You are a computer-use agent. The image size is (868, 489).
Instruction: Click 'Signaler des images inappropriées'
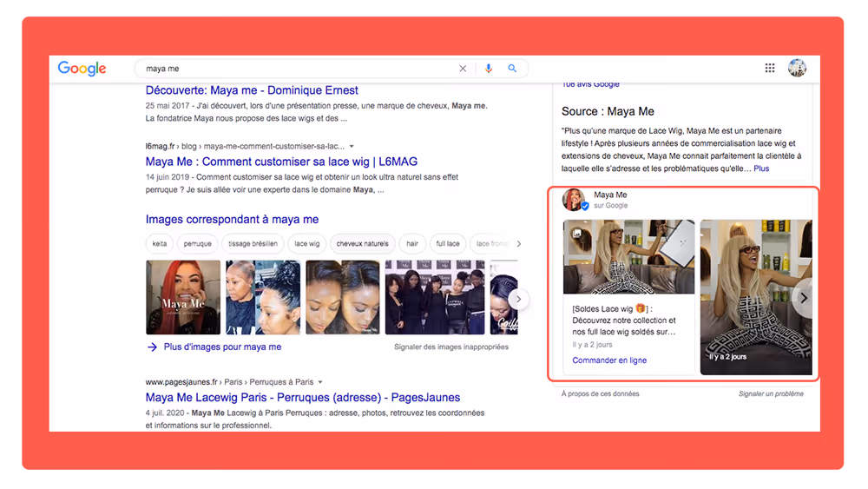tap(451, 347)
